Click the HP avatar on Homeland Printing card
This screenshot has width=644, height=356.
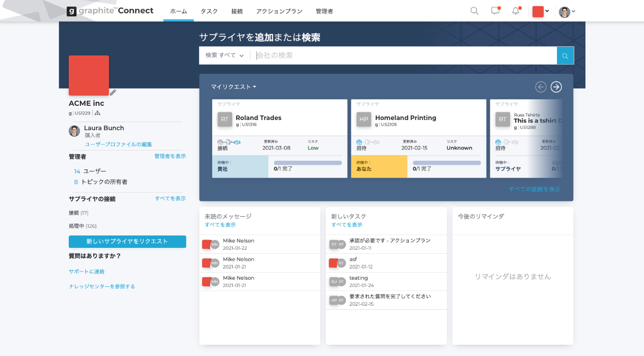tap(364, 120)
